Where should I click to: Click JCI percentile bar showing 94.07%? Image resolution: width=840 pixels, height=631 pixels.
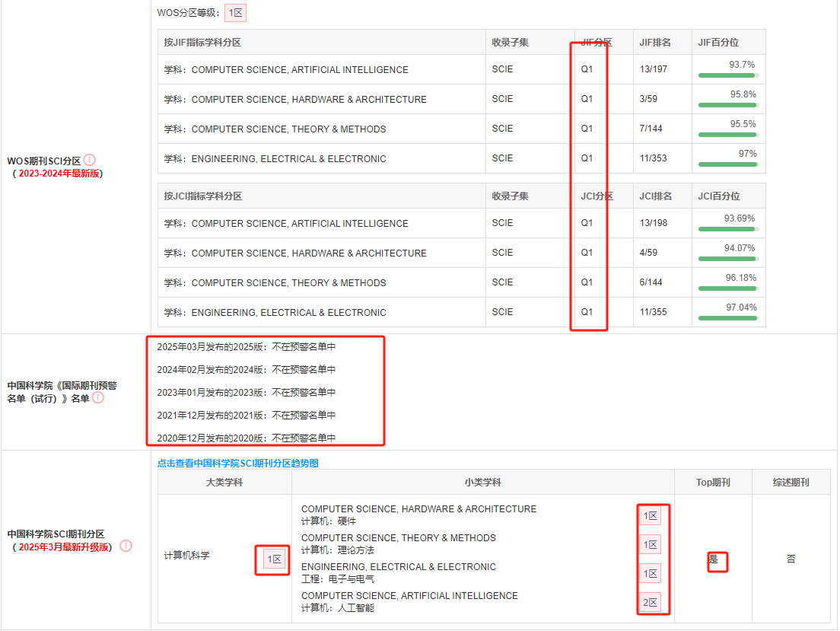click(x=728, y=259)
